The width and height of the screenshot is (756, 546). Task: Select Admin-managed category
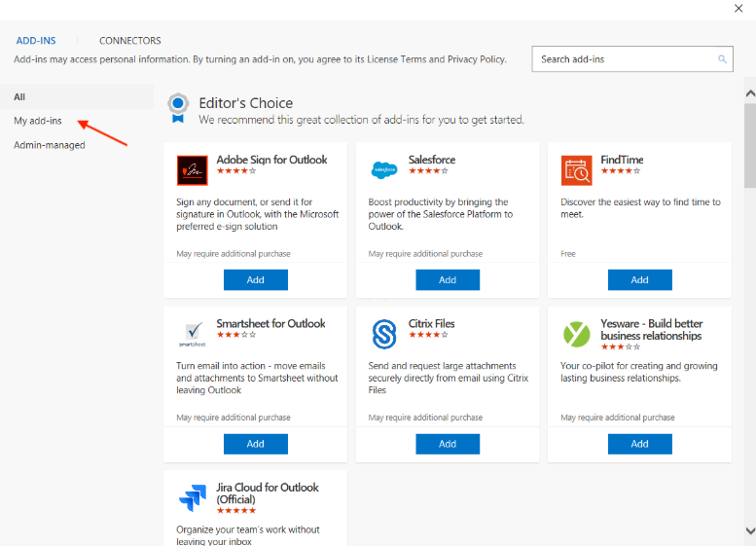(x=50, y=145)
